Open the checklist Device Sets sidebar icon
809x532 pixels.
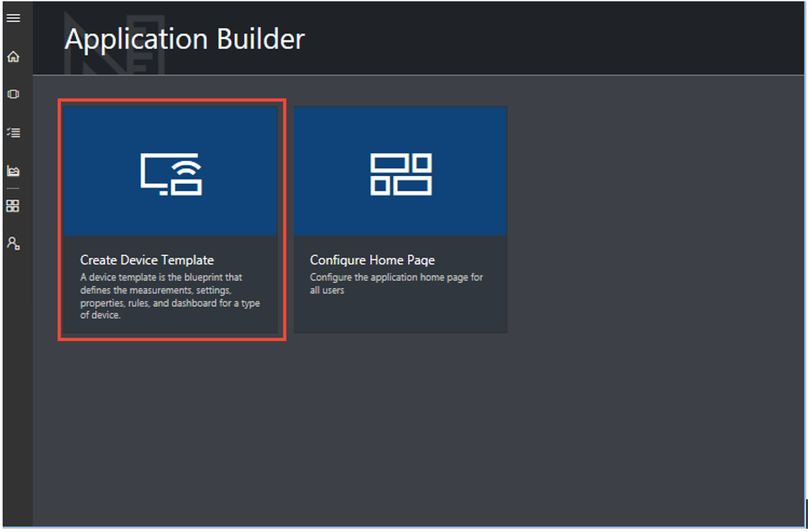coord(13,132)
